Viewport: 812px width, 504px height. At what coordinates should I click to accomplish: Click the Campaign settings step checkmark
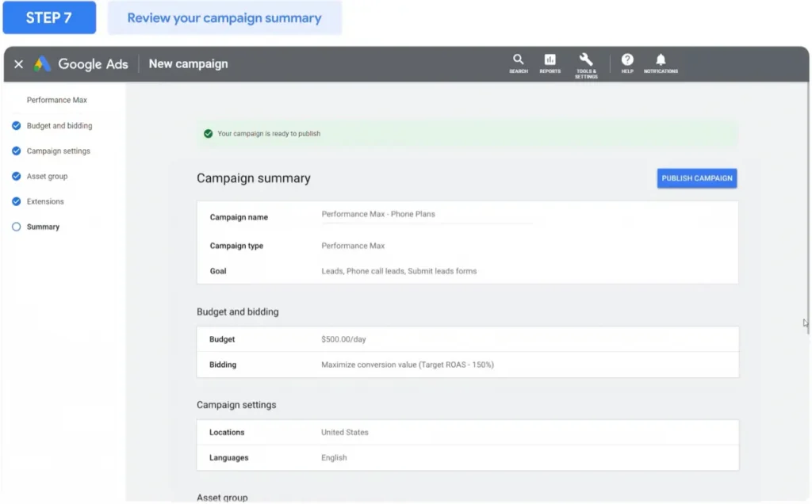tap(17, 151)
